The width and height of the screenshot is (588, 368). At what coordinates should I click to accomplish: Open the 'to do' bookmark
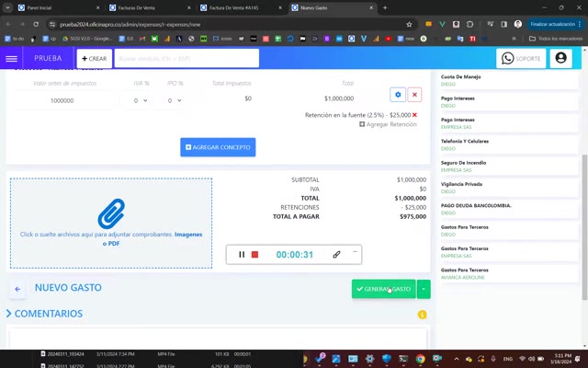tap(14, 39)
